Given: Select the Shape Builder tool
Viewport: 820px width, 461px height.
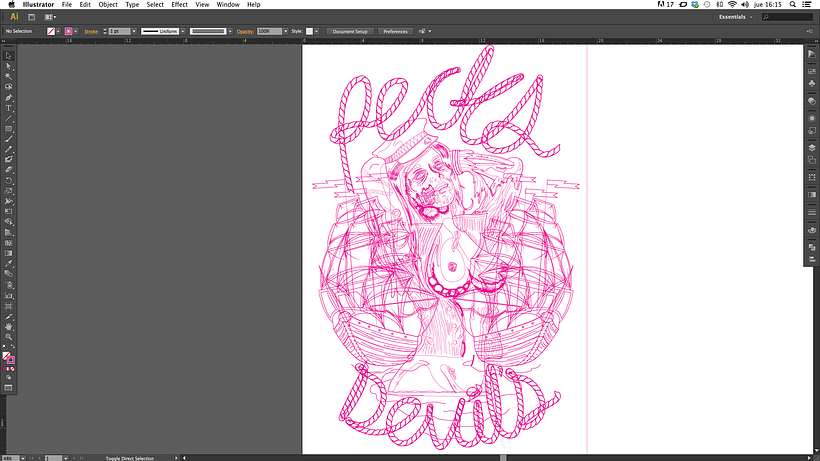Looking at the screenshot, I should 8,222.
